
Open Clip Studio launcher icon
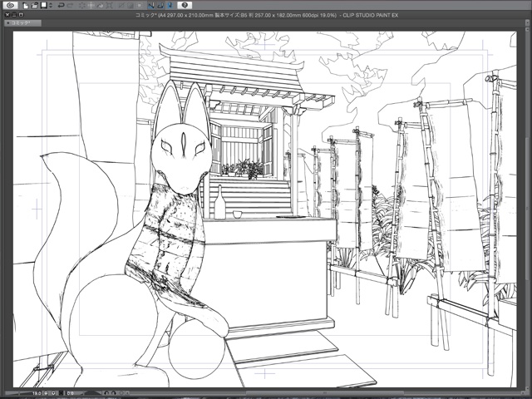click(10, 5)
